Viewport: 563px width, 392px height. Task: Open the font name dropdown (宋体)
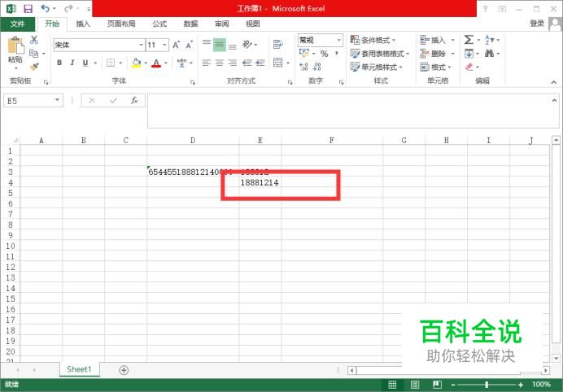(141, 45)
